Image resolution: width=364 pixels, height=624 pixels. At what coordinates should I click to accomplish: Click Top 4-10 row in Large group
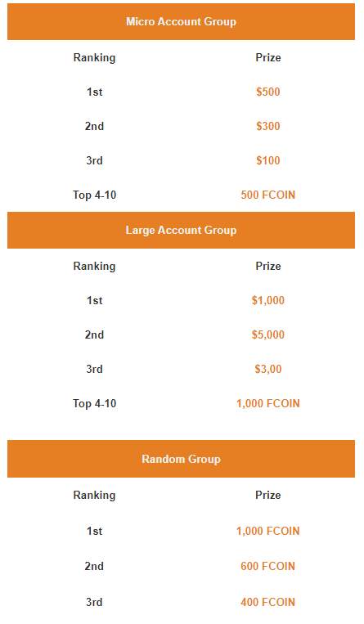182,403
